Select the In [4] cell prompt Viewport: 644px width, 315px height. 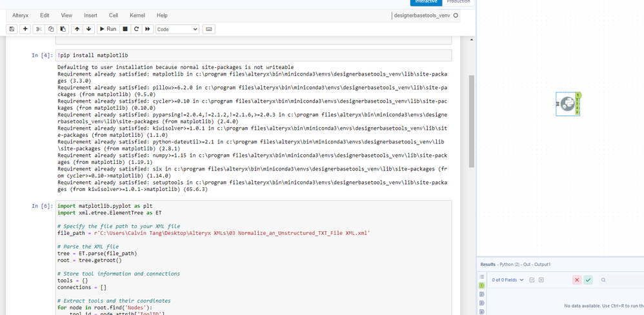(x=43, y=55)
